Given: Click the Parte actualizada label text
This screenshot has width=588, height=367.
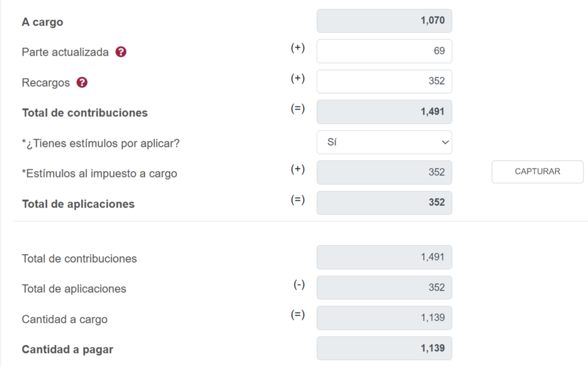Looking at the screenshot, I should coord(65,52).
